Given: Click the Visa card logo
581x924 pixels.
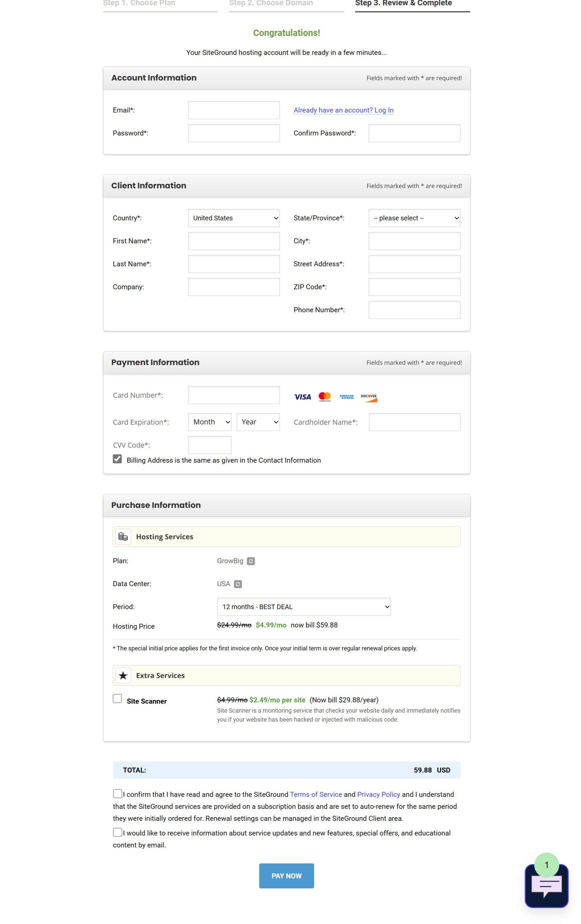Looking at the screenshot, I should [302, 397].
